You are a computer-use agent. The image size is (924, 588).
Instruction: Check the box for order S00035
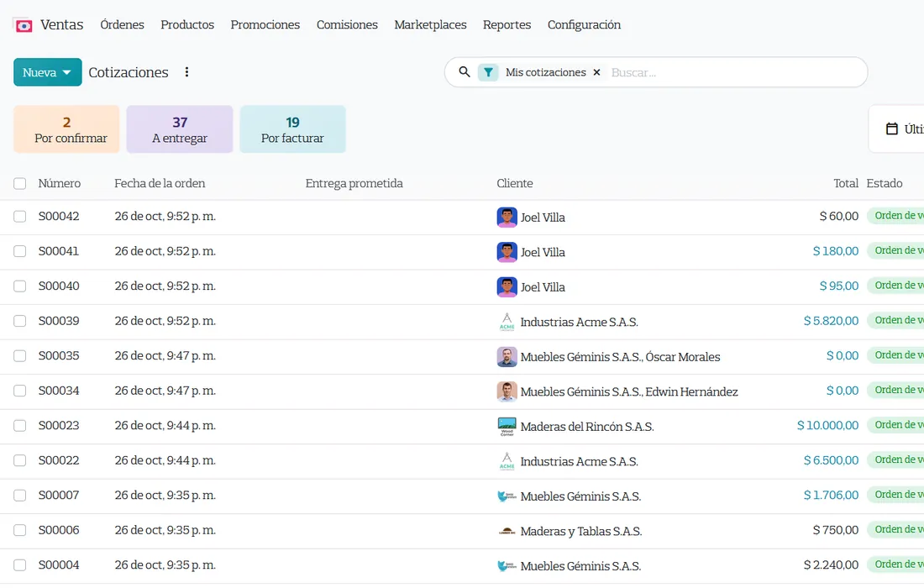click(20, 355)
